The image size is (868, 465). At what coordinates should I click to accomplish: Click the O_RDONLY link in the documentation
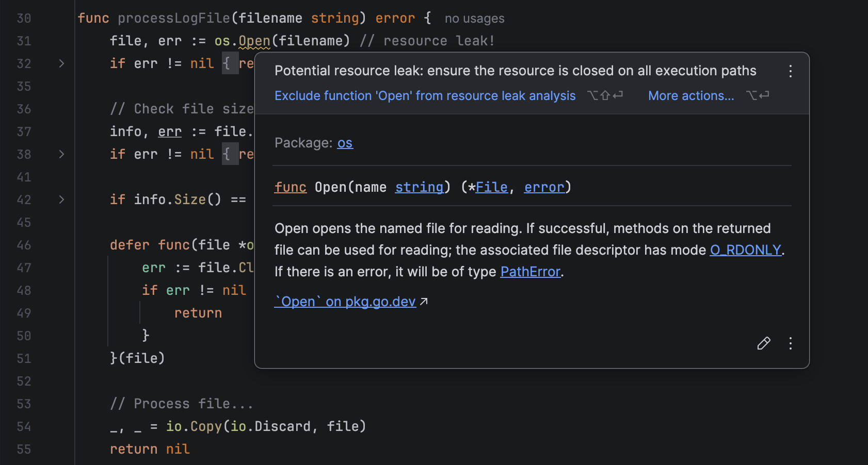click(745, 250)
